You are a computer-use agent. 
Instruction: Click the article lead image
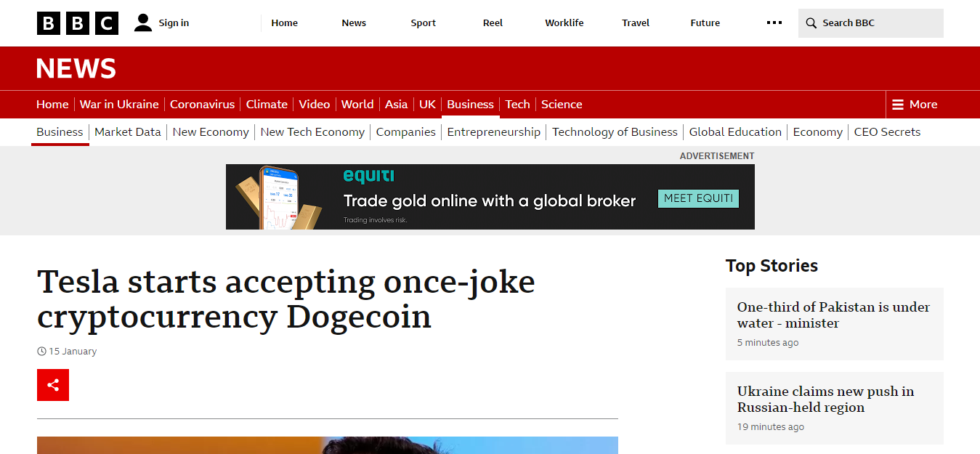click(328, 445)
